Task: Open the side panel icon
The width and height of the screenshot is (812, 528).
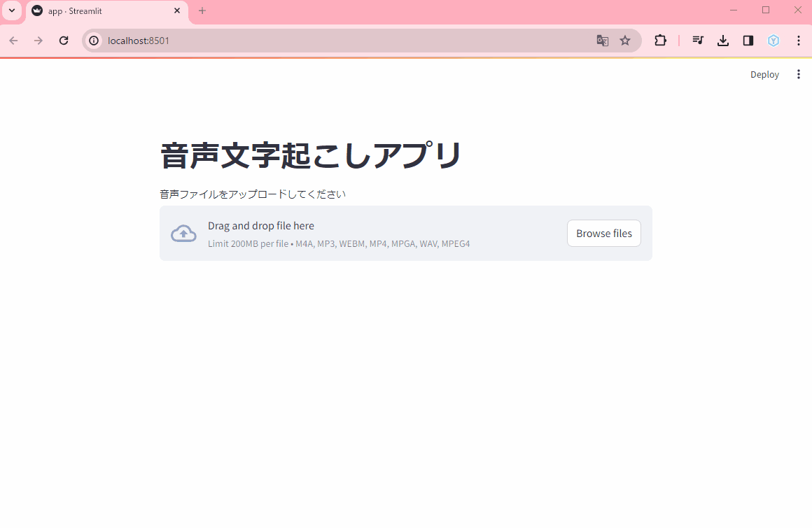Action: click(x=748, y=41)
